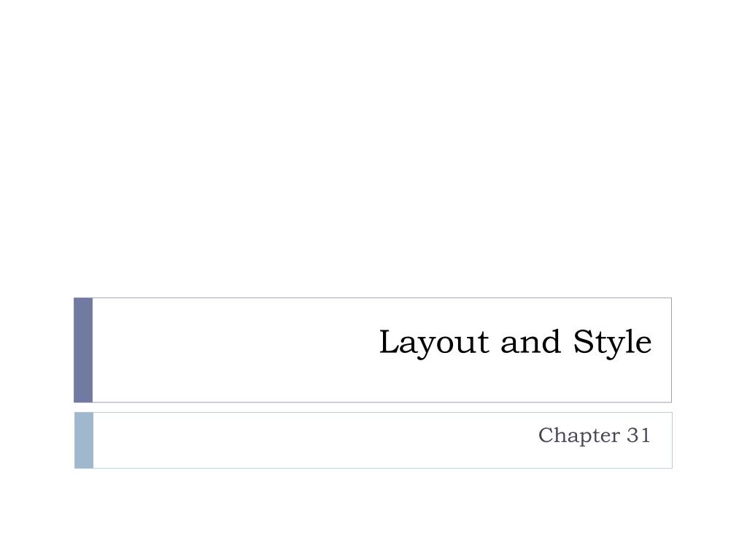
Task: Click the number '31' in the subtitle
Action: click(x=638, y=435)
